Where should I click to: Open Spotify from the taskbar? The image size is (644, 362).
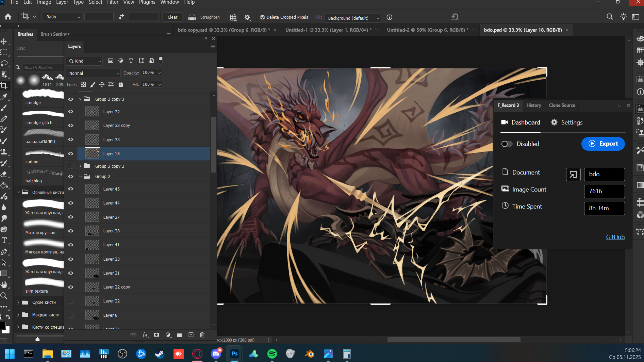(272, 354)
